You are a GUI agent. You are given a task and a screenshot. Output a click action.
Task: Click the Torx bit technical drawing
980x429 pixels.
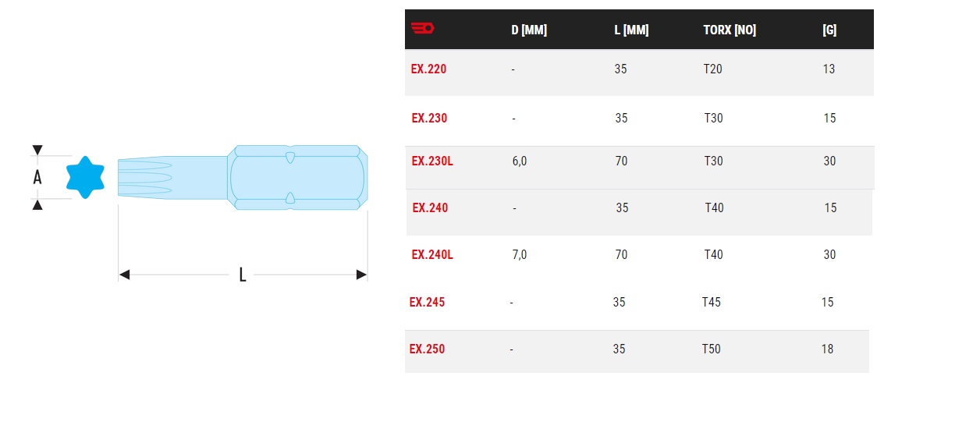click(x=243, y=177)
